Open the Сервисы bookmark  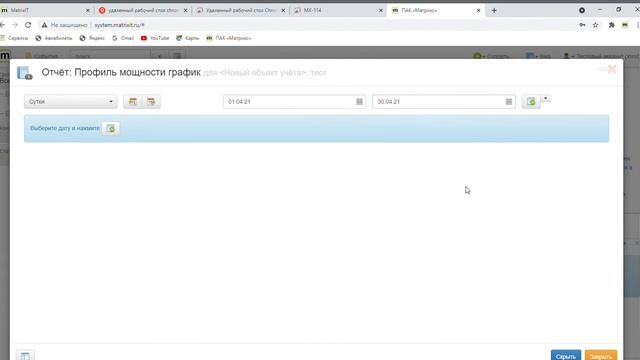pyautogui.click(x=14, y=38)
